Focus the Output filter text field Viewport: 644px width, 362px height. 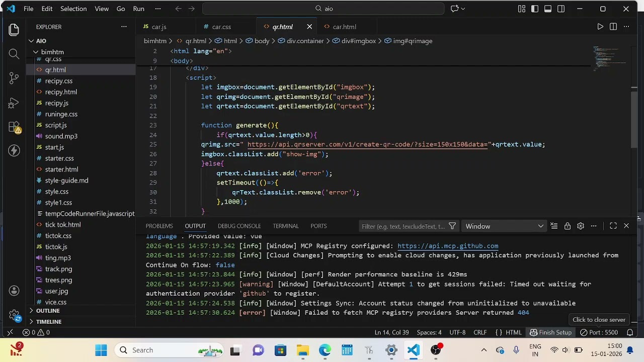click(404, 226)
